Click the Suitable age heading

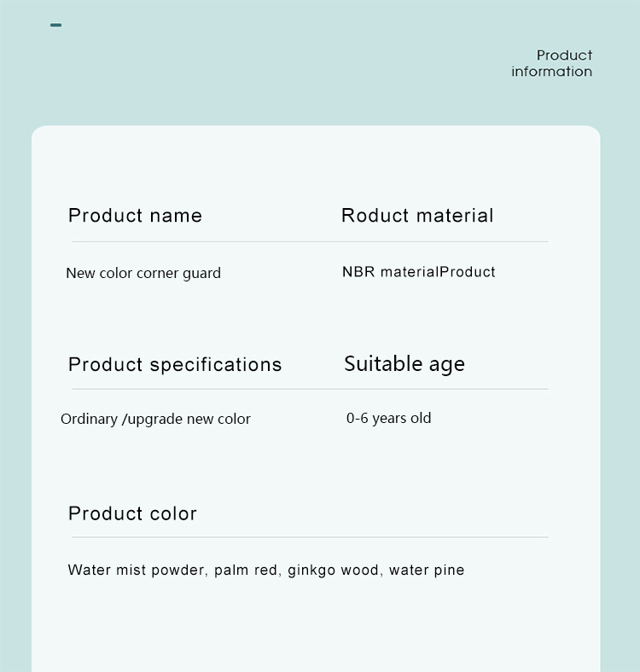[x=404, y=365]
